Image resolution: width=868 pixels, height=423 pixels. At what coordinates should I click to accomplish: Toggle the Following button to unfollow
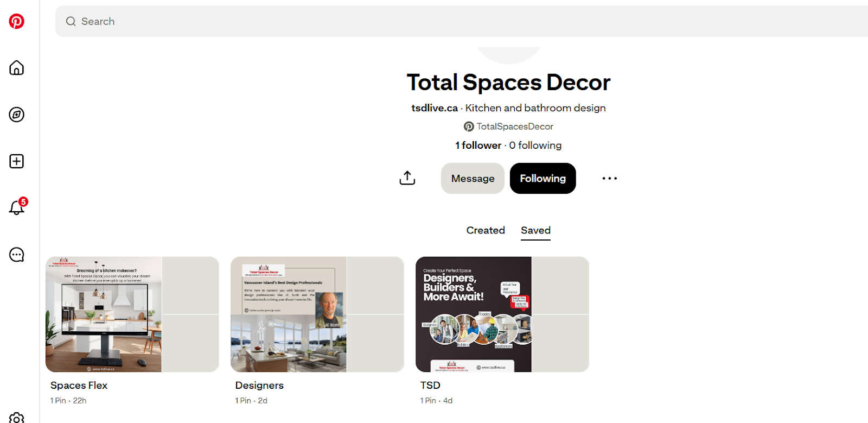coord(543,178)
